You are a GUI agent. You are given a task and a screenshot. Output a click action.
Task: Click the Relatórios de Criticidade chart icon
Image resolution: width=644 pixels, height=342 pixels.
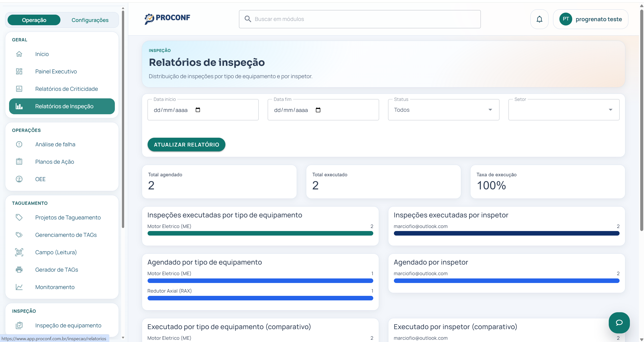click(19, 89)
